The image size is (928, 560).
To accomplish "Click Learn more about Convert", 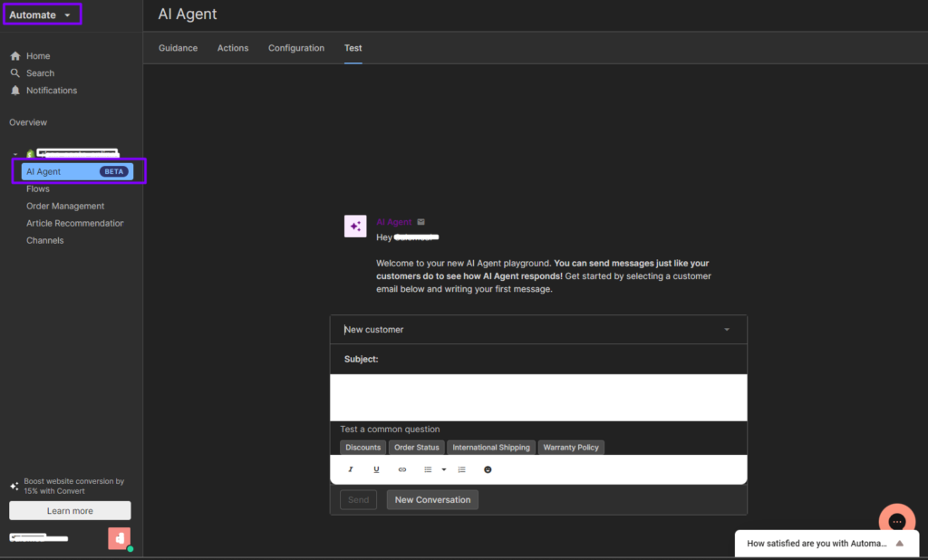I will pos(70,511).
